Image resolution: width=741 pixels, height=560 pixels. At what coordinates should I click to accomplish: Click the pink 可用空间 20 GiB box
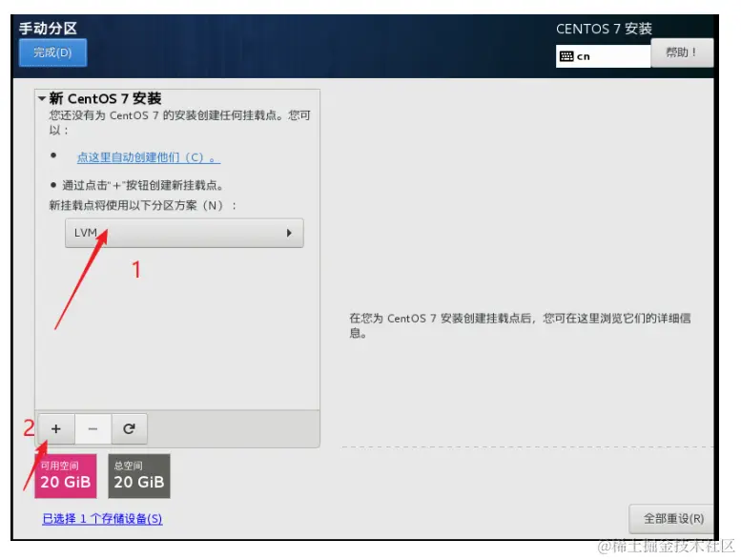pyautogui.click(x=65, y=476)
